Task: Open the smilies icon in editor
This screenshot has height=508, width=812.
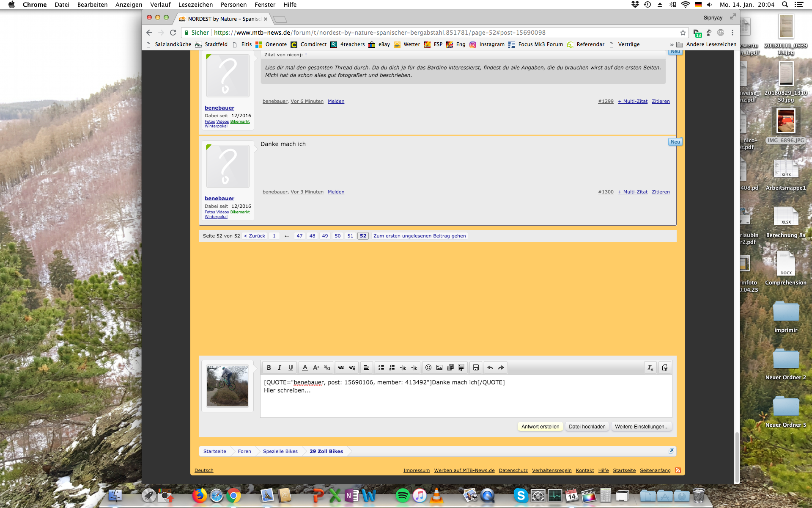Action: click(428, 367)
